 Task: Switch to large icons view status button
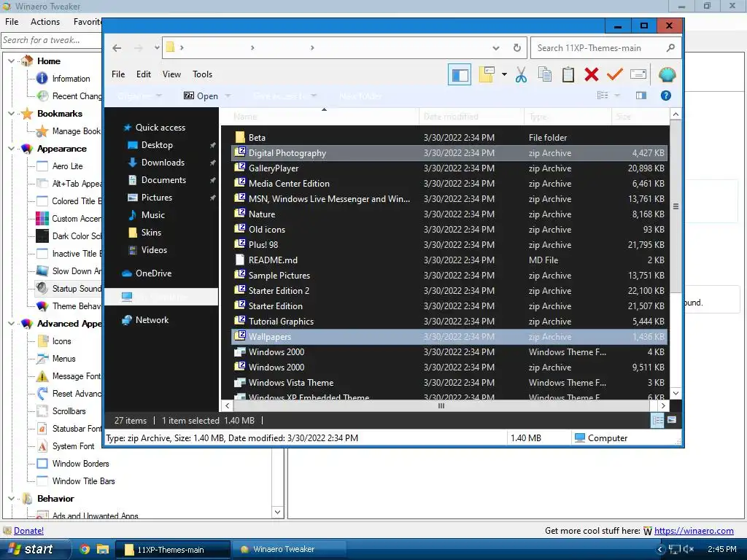pos(672,420)
